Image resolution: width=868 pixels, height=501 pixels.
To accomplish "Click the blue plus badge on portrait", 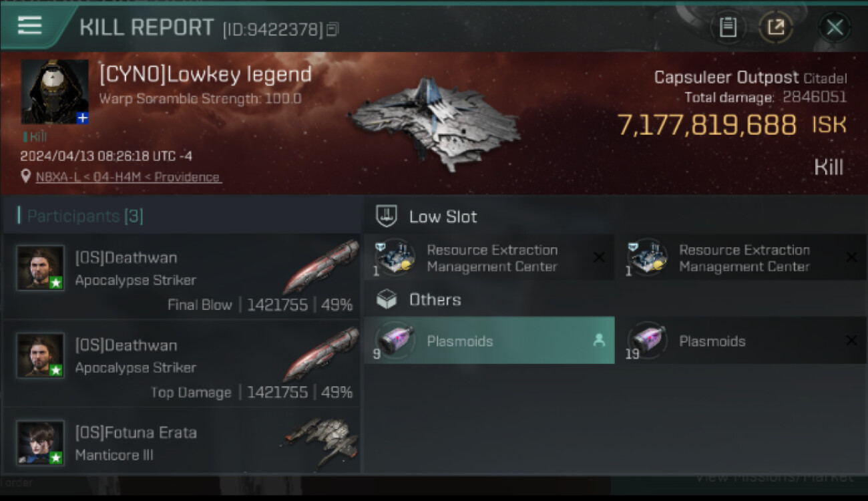I will pos(82,118).
